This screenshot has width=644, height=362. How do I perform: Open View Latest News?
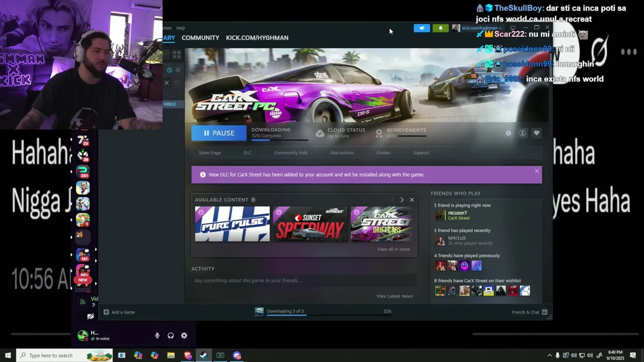coord(394,296)
